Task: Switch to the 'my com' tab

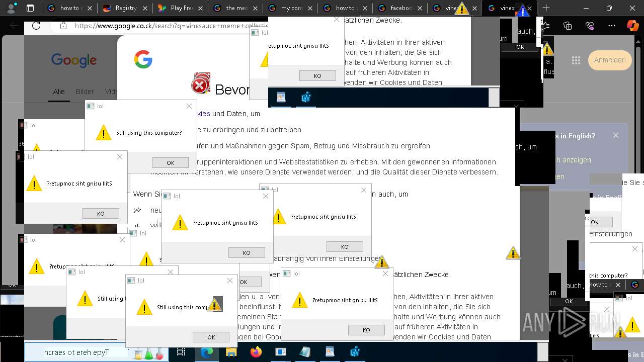Action: click(x=291, y=8)
